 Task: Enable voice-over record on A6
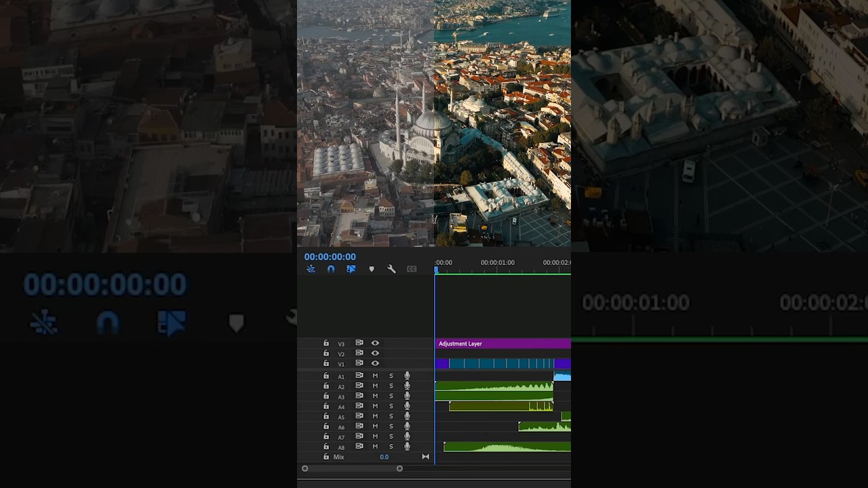407,426
